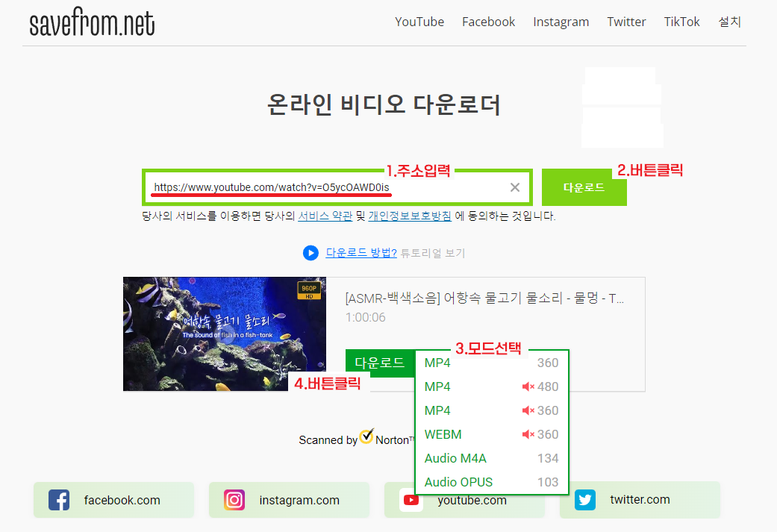Click the aquarium video thumbnail

[x=225, y=334]
